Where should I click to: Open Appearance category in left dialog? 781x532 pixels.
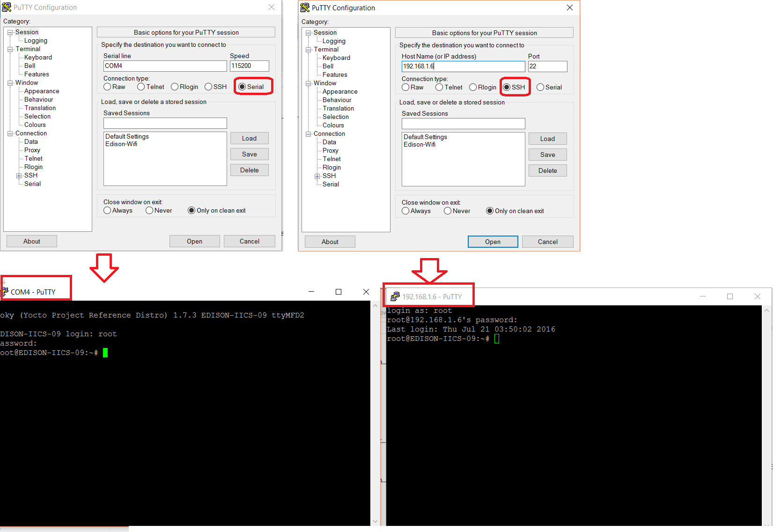click(x=42, y=91)
